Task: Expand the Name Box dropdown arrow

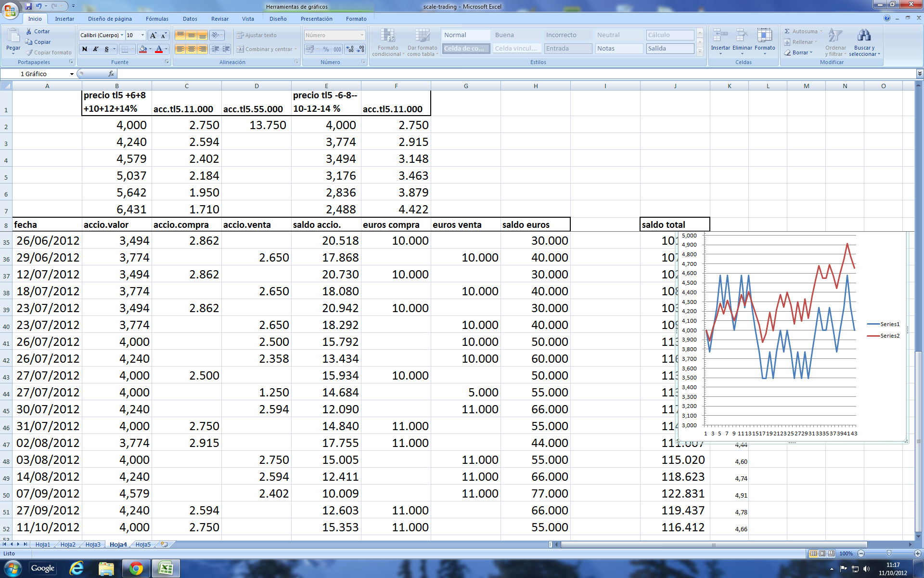Action: 72,74
